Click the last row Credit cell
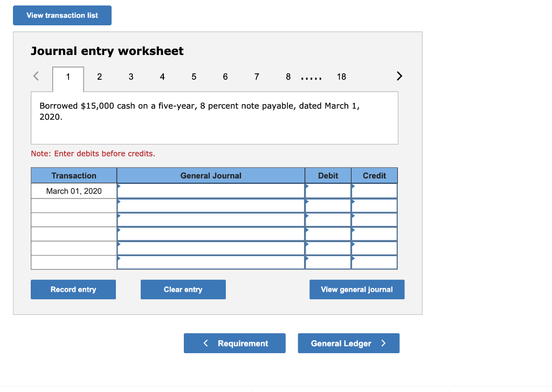 (x=374, y=263)
